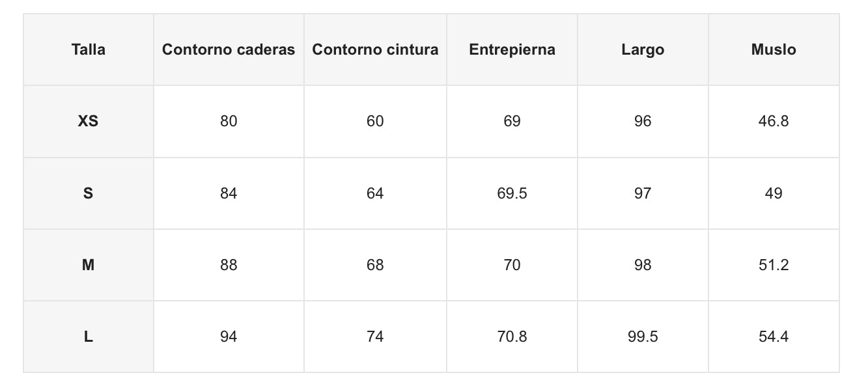
Task: Select the S length value 97
Action: click(x=643, y=193)
